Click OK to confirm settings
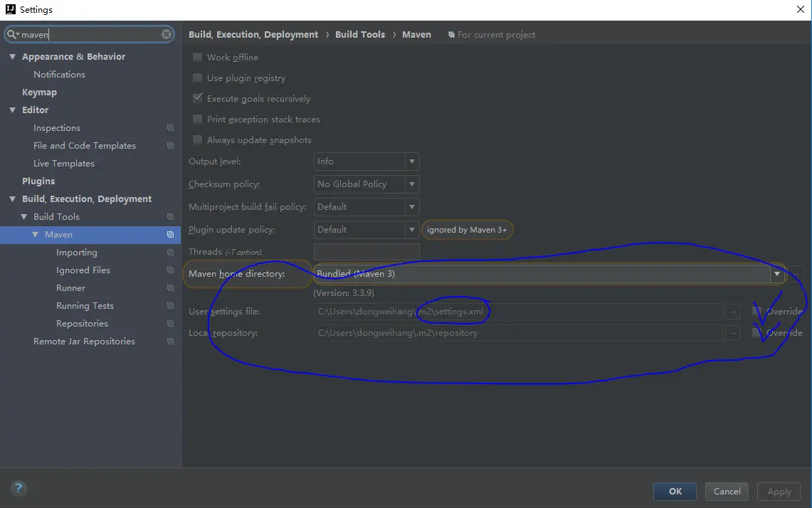Image resolution: width=812 pixels, height=508 pixels. click(x=675, y=492)
